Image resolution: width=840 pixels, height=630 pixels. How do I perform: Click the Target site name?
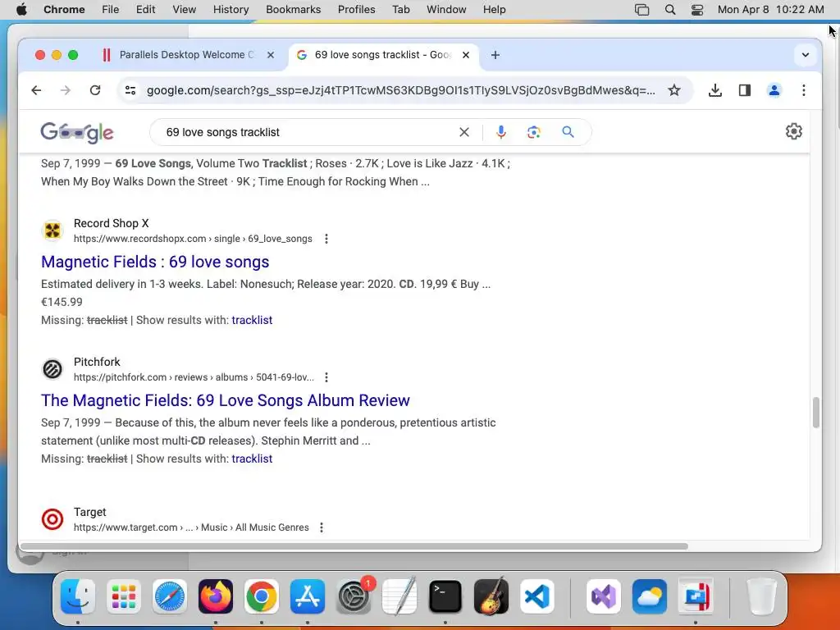pos(90,512)
